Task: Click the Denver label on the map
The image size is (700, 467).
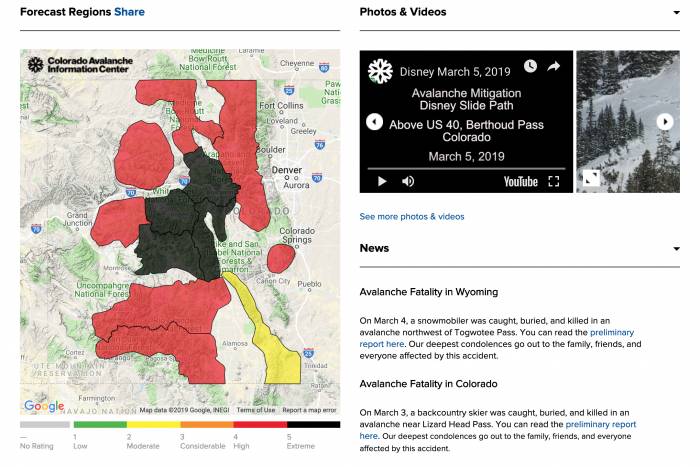Action: point(287,170)
